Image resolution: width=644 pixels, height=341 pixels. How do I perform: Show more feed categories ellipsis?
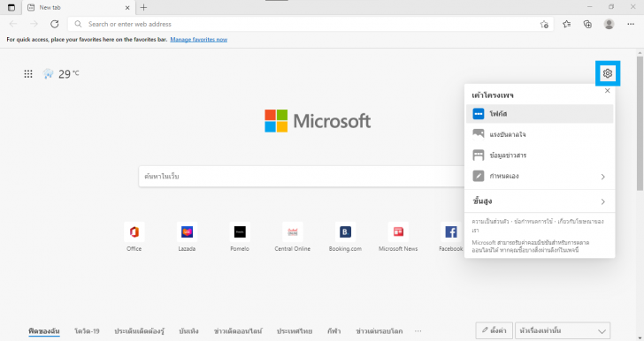click(418, 330)
